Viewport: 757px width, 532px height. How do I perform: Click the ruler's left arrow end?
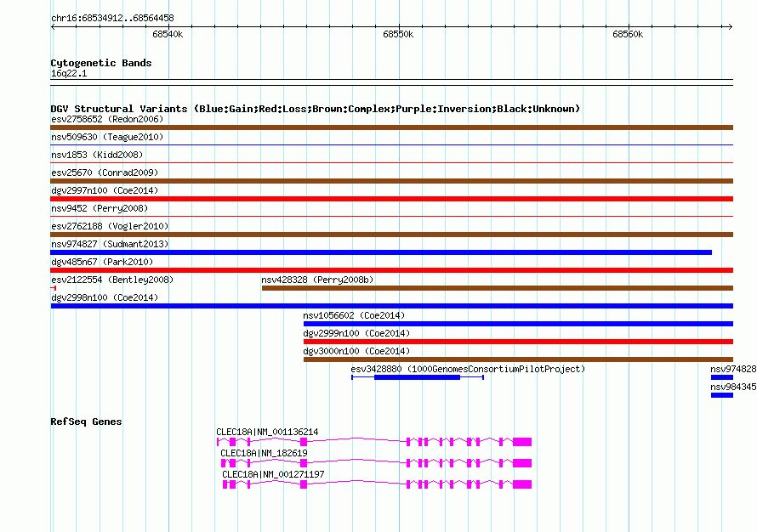click(53, 26)
